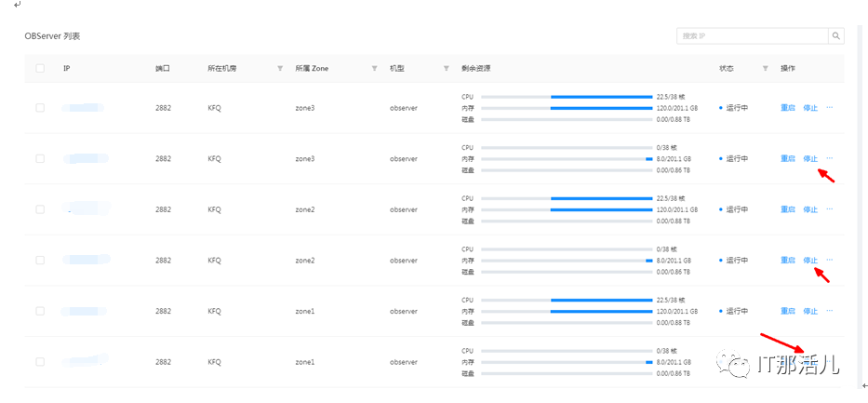Open more actions ellipsis in third row

click(x=829, y=209)
